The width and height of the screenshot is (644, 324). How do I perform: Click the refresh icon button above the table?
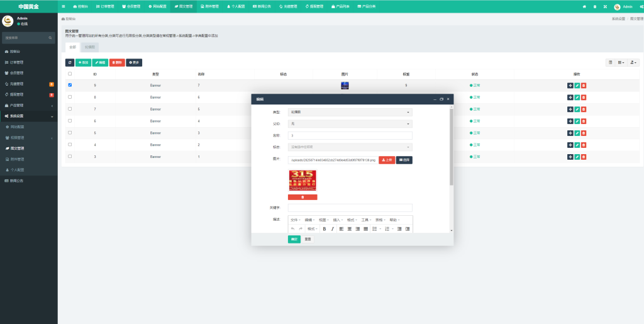[x=70, y=62]
